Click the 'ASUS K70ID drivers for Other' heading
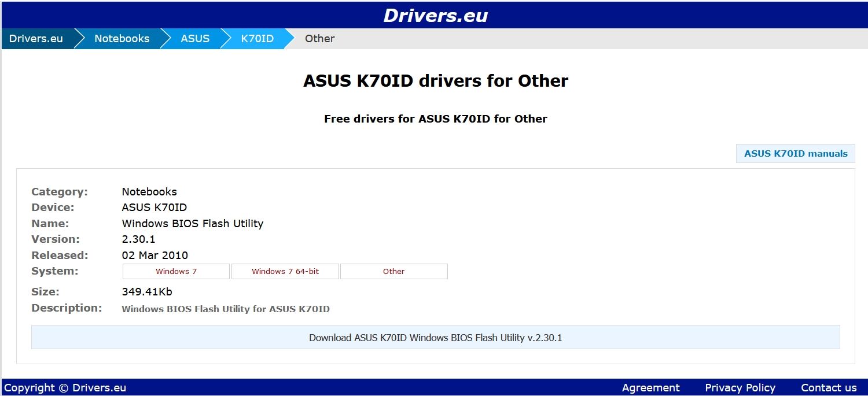Viewport: 868px width, 396px height. 435,81
